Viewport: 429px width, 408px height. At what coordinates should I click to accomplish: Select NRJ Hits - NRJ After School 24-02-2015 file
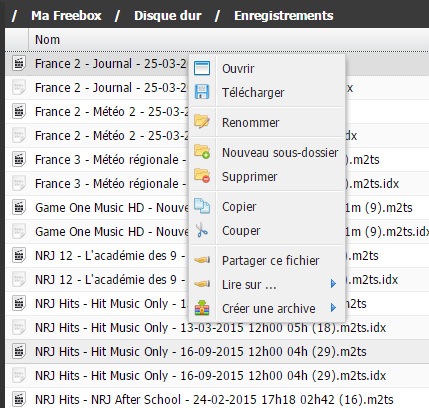(214, 399)
